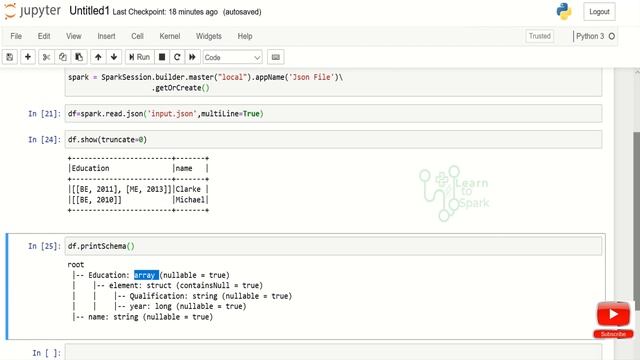Paste cells below icon
Viewport: 640px width, 360px height.
(79, 57)
